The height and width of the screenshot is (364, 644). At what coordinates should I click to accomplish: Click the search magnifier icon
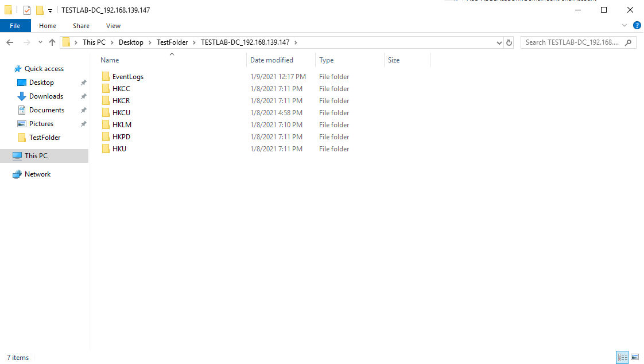point(628,42)
